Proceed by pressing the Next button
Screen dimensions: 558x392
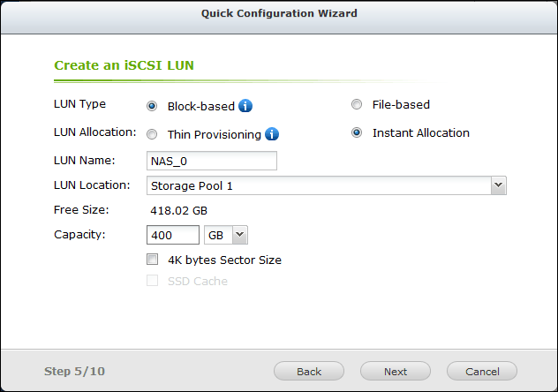click(x=396, y=372)
